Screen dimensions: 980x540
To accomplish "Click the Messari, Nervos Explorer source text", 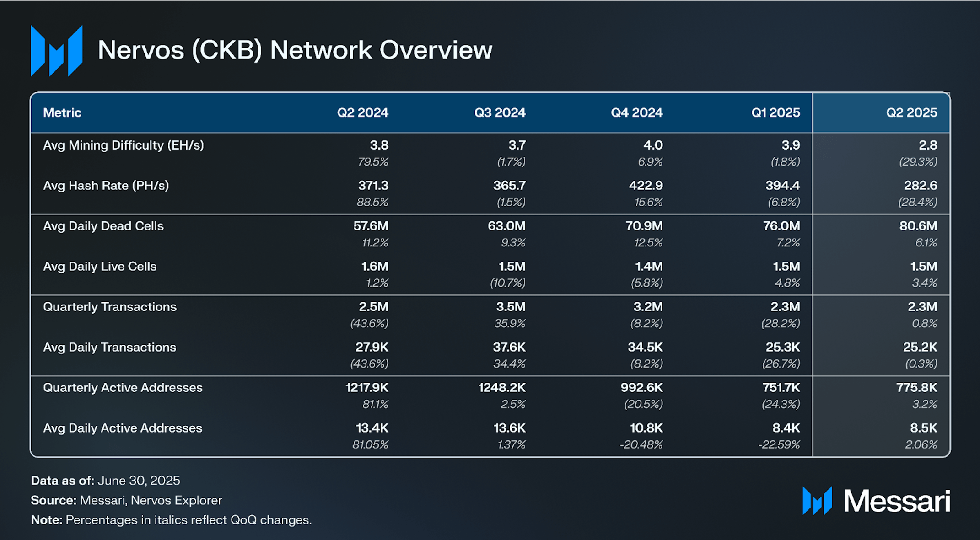I will click(x=151, y=500).
